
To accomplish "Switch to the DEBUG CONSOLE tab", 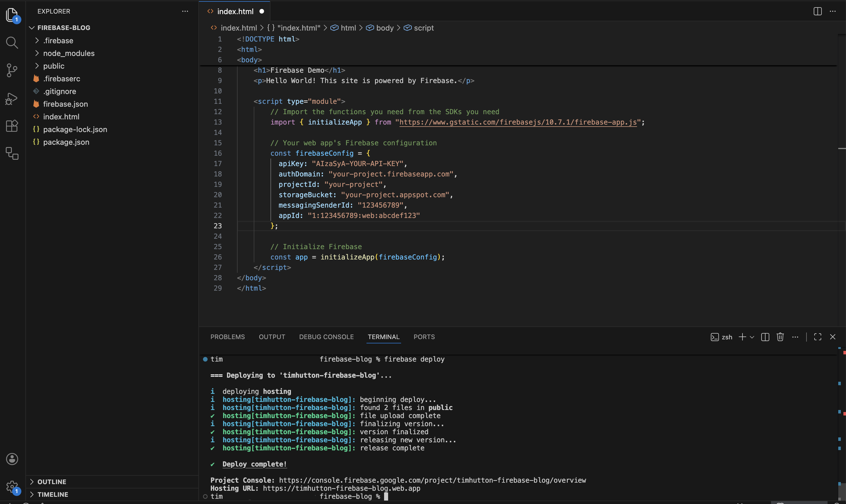I will click(326, 337).
